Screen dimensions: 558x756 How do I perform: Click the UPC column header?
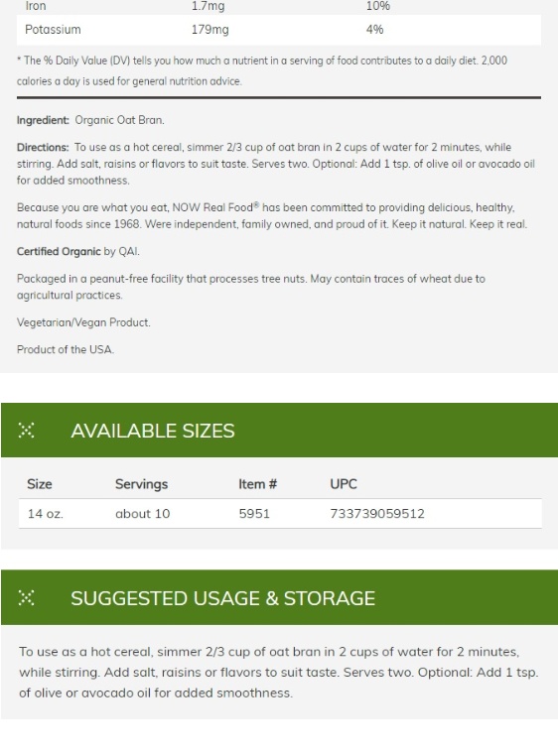click(344, 484)
